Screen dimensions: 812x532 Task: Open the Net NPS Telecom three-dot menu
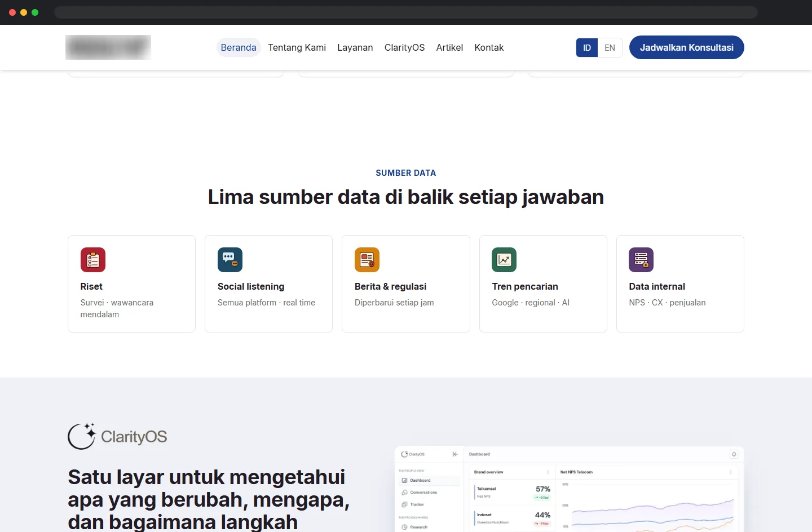pyautogui.click(x=731, y=472)
